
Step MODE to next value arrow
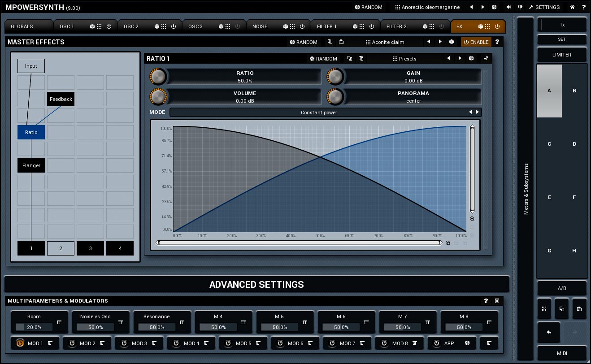point(478,113)
